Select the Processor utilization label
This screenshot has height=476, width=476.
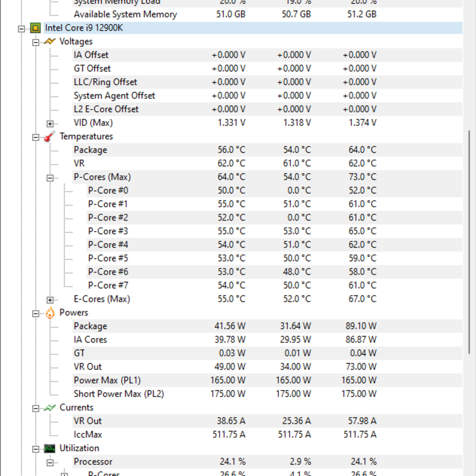pyautogui.click(x=93, y=462)
